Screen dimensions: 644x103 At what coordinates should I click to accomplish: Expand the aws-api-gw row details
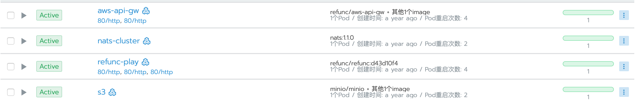pos(24,15)
